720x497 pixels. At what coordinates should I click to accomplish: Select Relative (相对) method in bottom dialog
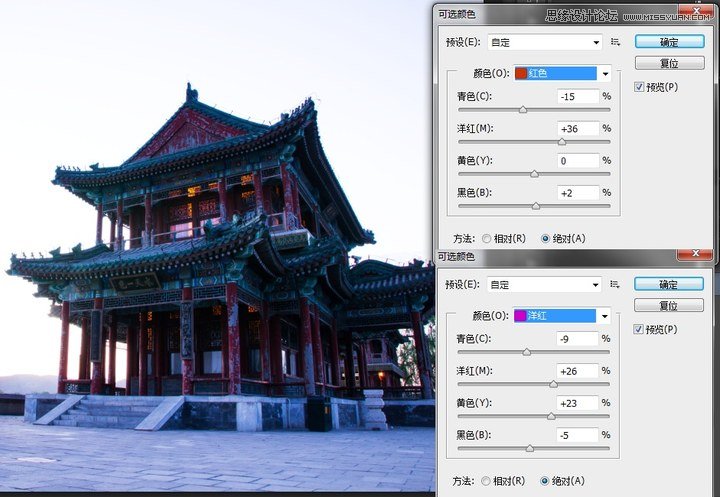pos(487,480)
